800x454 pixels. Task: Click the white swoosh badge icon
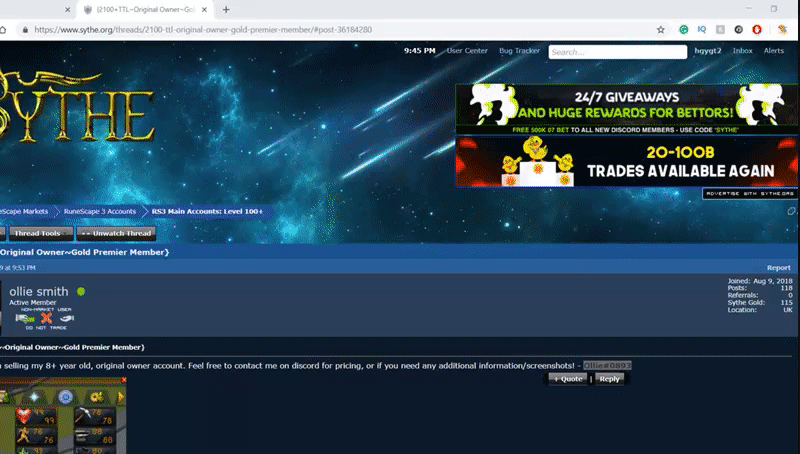(x=67, y=318)
